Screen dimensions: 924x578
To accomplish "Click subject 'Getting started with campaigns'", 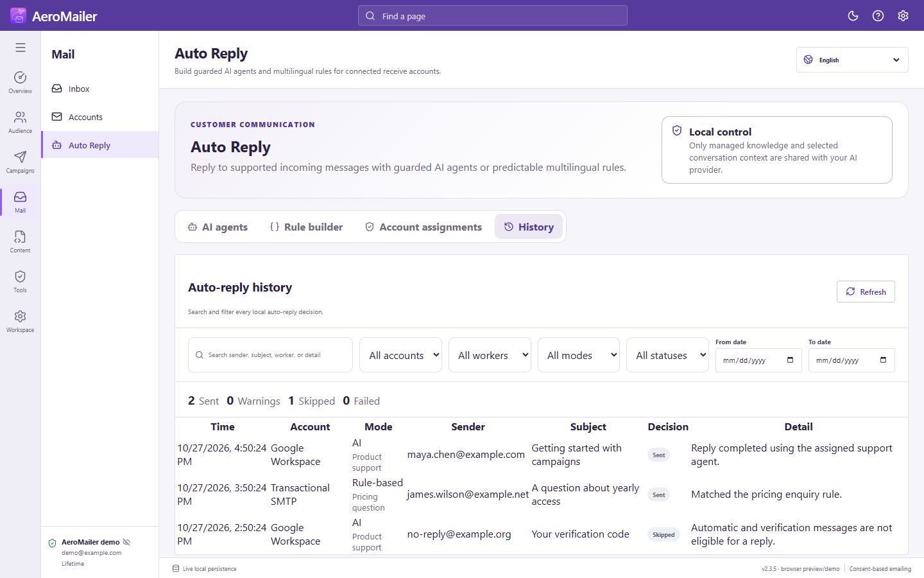I will (576, 455).
